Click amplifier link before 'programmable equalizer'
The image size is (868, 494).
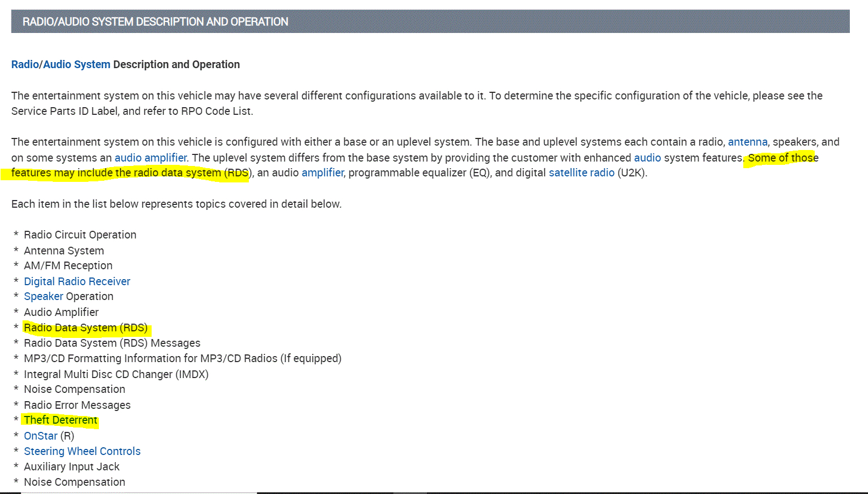pyautogui.click(x=322, y=173)
